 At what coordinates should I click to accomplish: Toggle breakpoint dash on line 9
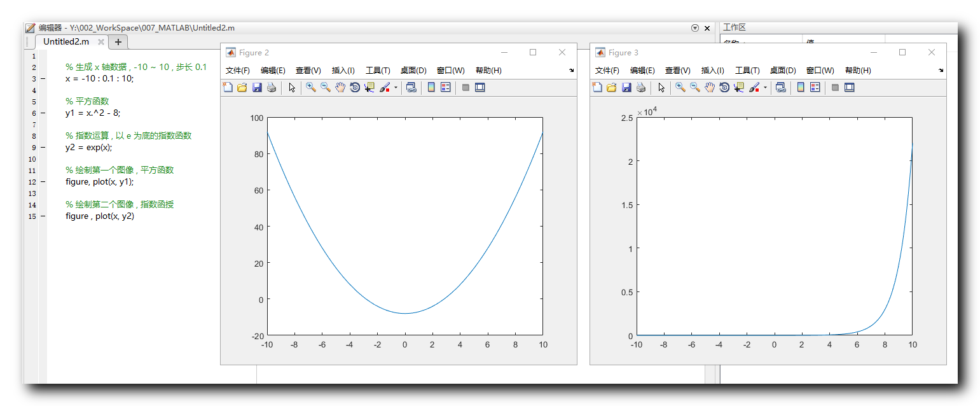pyautogui.click(x=43, y=148)
